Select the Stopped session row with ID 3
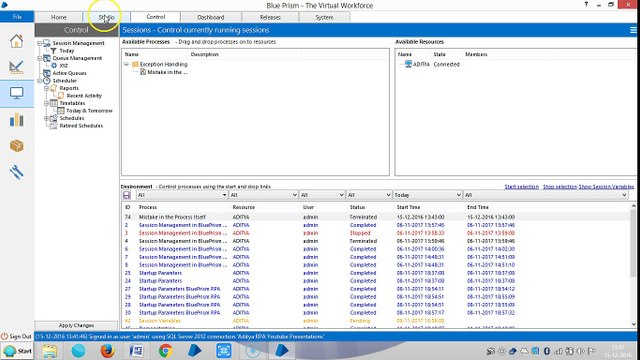The height and width of the screenshot is (360, 640). [376, 233]
